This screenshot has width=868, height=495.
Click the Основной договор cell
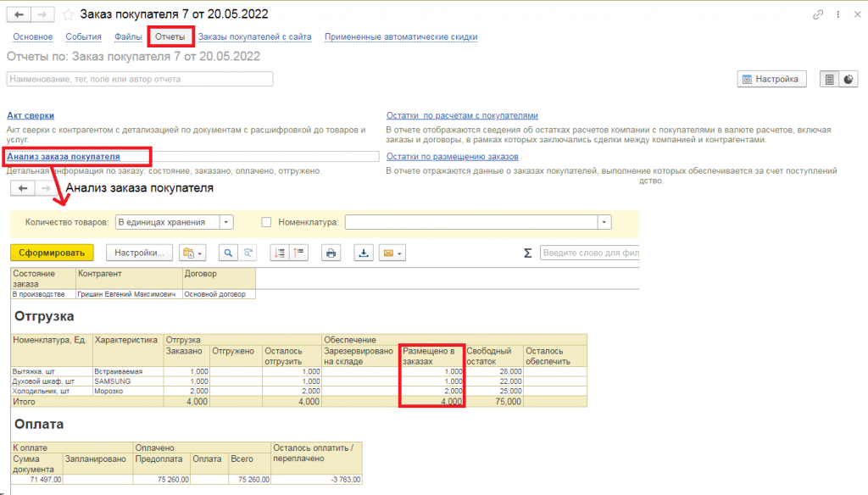click(x=219, y=294)
